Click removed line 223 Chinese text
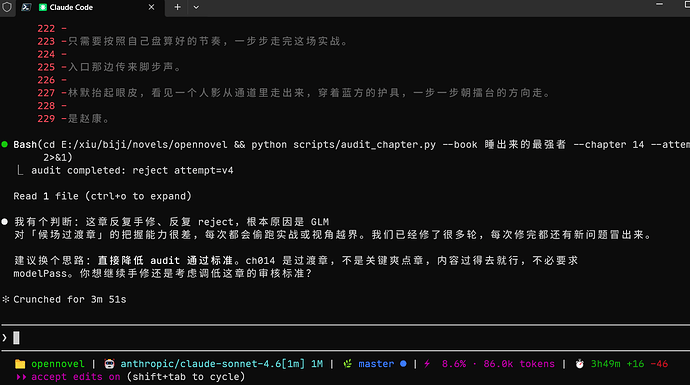 (208, 41)
